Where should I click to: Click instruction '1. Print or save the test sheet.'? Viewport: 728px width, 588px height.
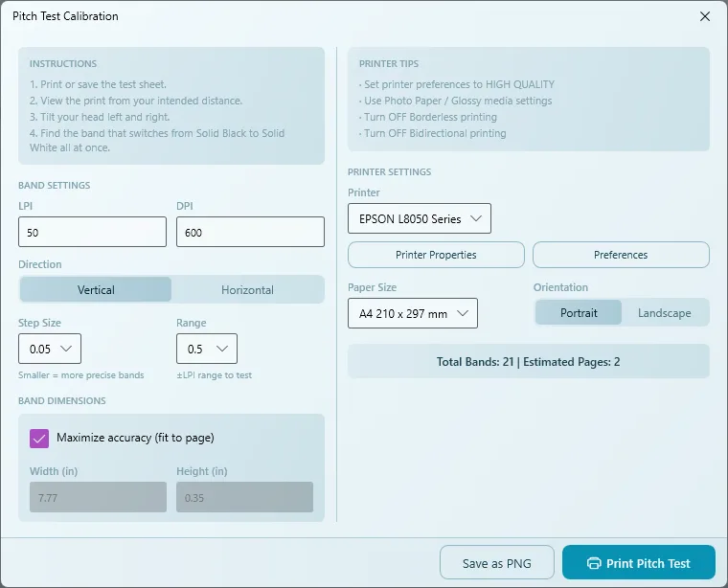pos(98,84)
